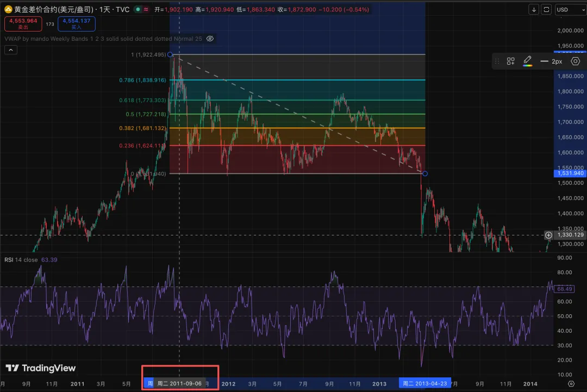587x392 pixels.
Task: Open symbol search via 黄金差价合约 title
Action: tap(53, 9)
